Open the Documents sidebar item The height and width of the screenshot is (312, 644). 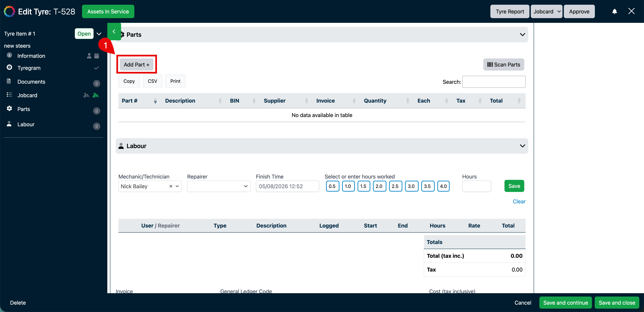(x=31, y=82)
